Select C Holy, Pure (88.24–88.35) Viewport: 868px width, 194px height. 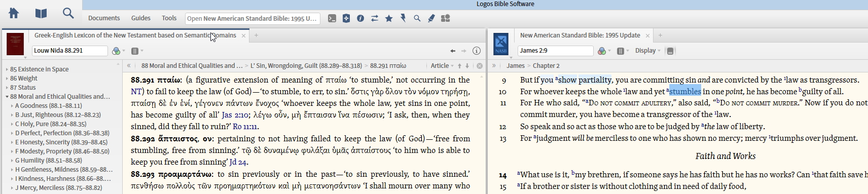tap(51, 124)
